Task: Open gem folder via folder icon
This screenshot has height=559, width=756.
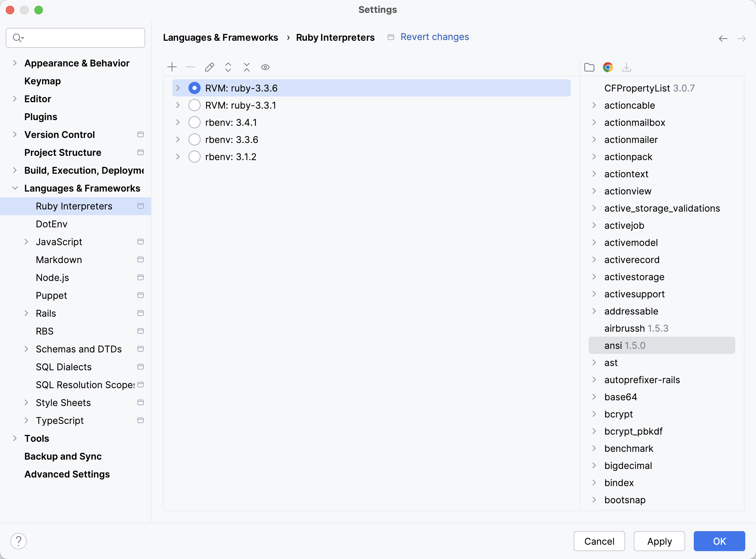Action: click(x=589, y=67)
